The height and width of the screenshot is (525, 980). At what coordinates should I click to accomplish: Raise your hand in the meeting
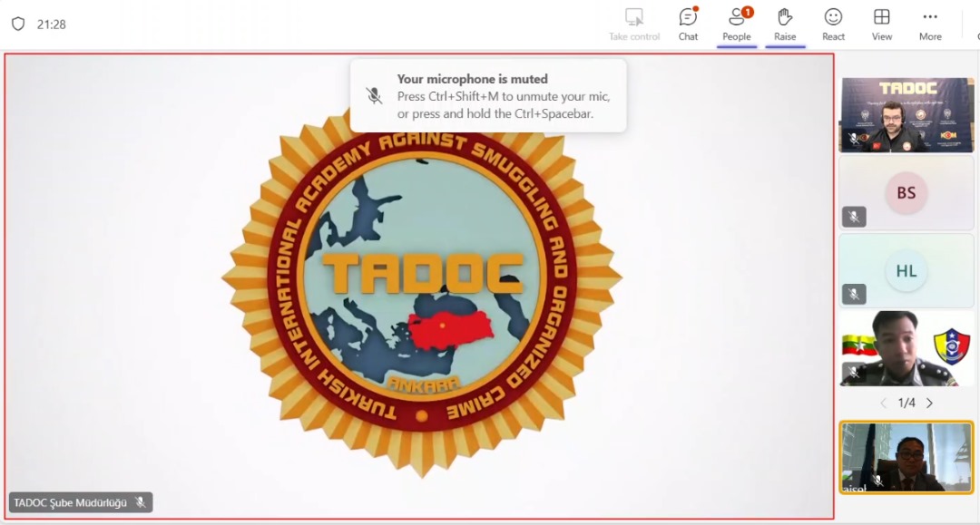click(x=785, y=24)
